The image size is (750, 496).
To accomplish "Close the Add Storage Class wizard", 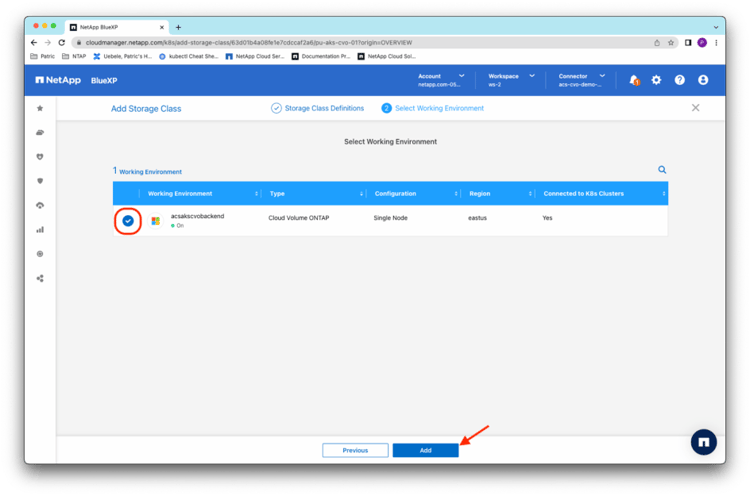I will point(696,107).
